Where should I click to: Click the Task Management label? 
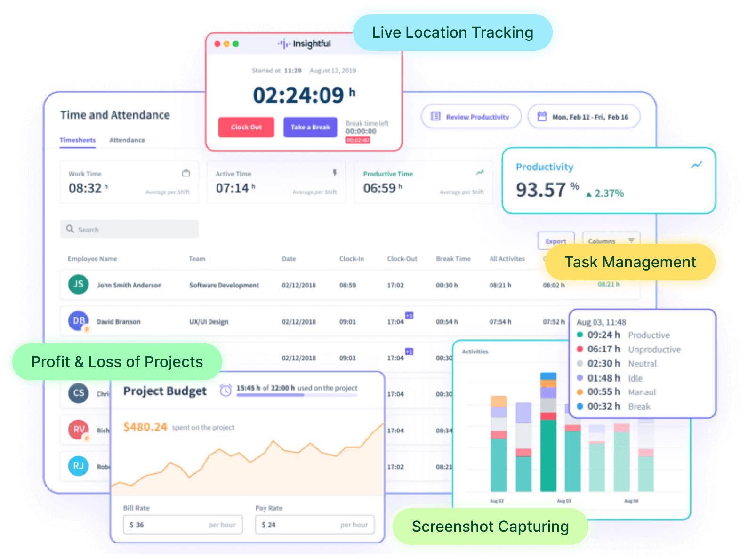point(630,262)
